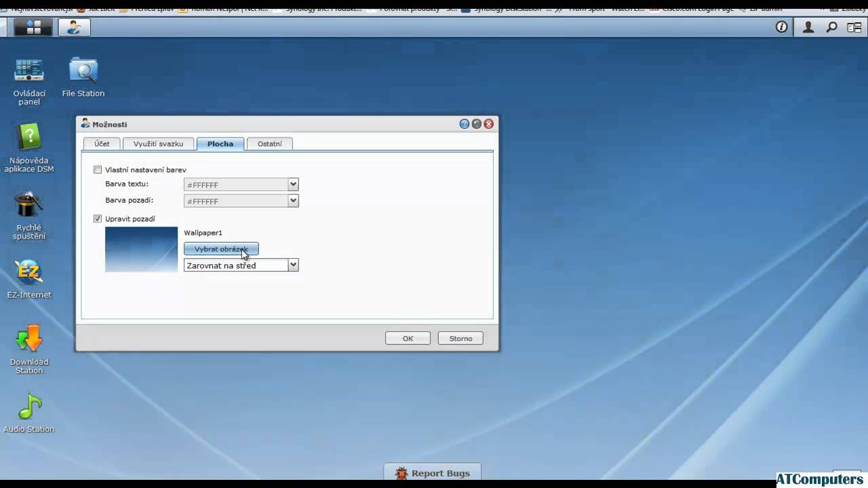
Task: Open Download Station desktop icon
Action: [29, 350]
